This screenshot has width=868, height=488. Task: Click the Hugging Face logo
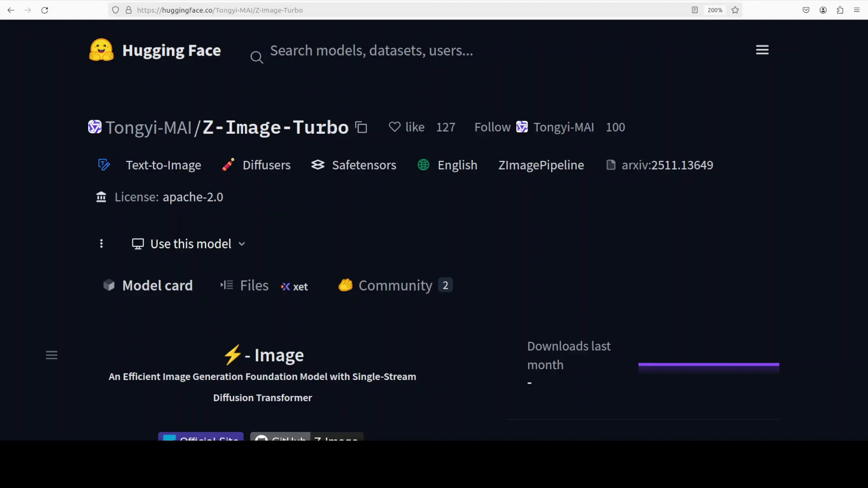[101, 50]
